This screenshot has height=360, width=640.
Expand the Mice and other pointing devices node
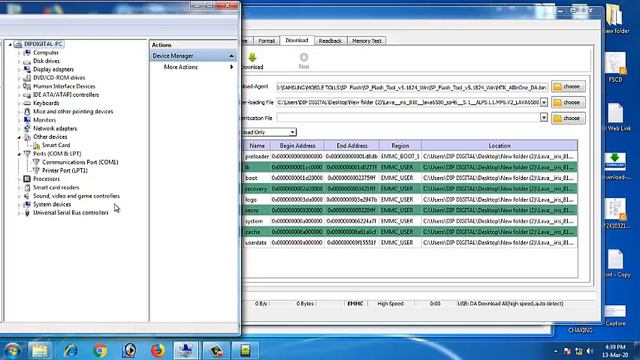tap(19, 112)
